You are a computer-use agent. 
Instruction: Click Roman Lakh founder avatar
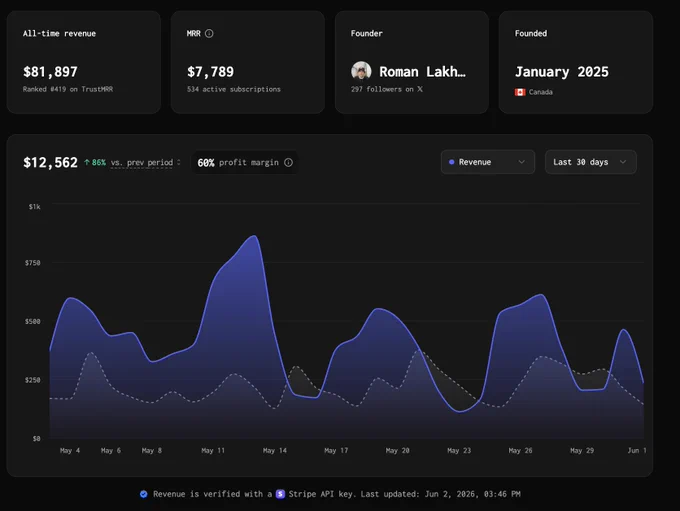pyautogui.click(x=361, y=71)
